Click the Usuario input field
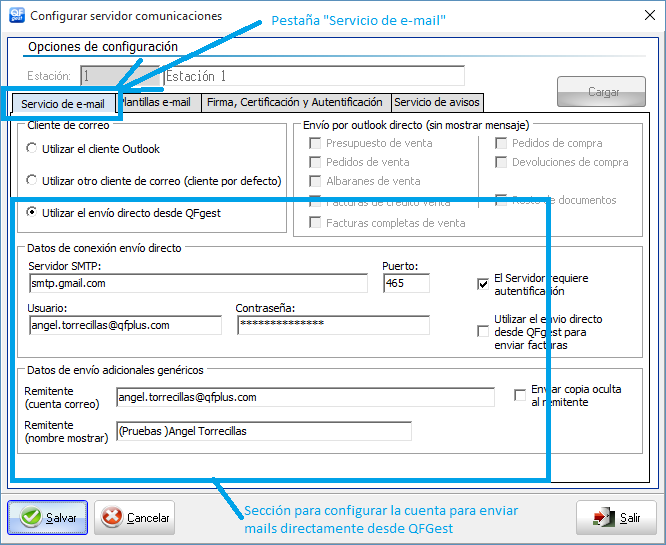The width and height of the screenshot is (666, 545). click(125, 325)
